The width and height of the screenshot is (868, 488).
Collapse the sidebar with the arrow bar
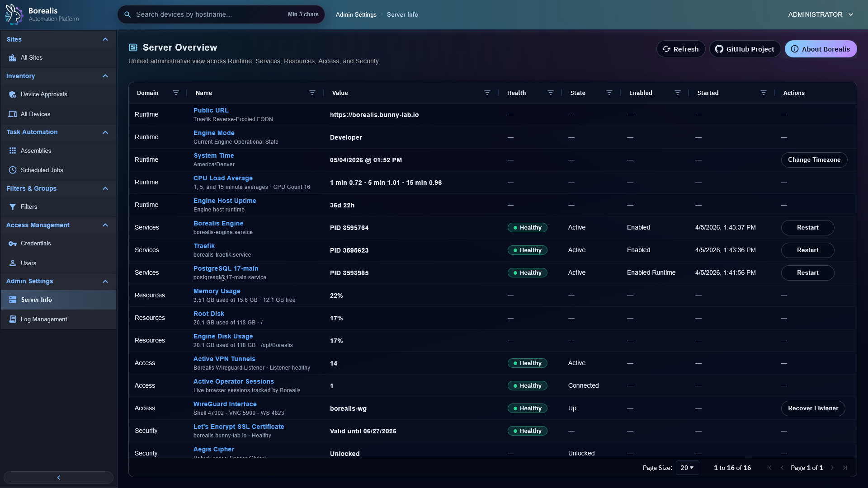(58, 478)
